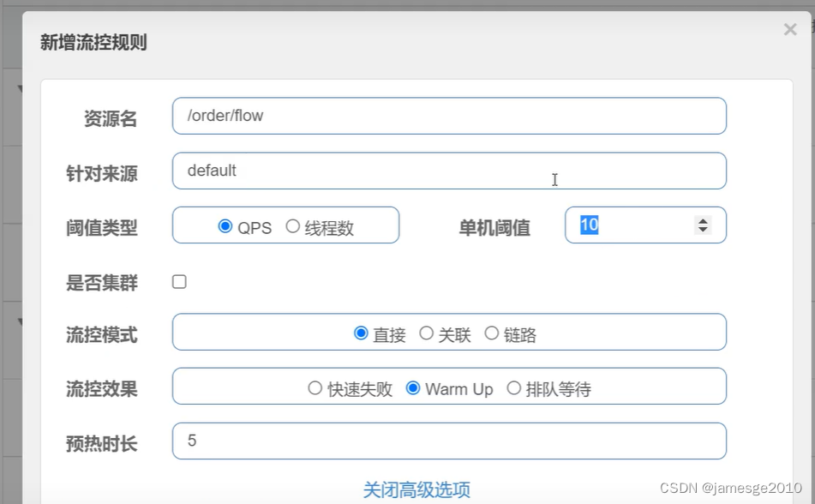Click the 关闭高级选项 link

(416, 490)
